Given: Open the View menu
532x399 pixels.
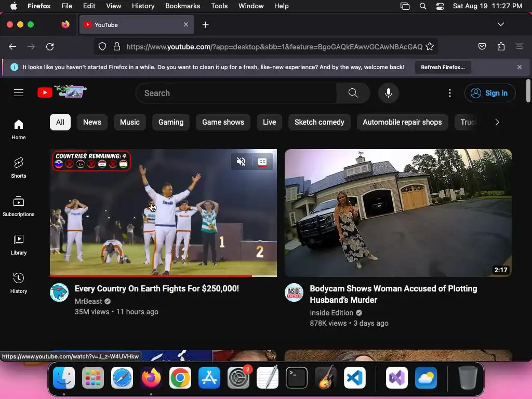Looking at the screenshot, I should (113, 6).
